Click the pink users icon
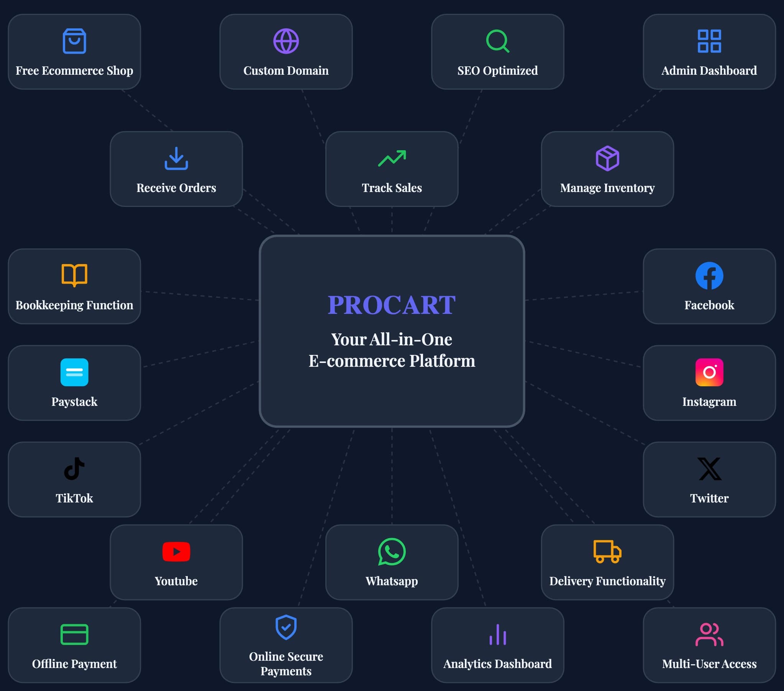 [709, 634]
